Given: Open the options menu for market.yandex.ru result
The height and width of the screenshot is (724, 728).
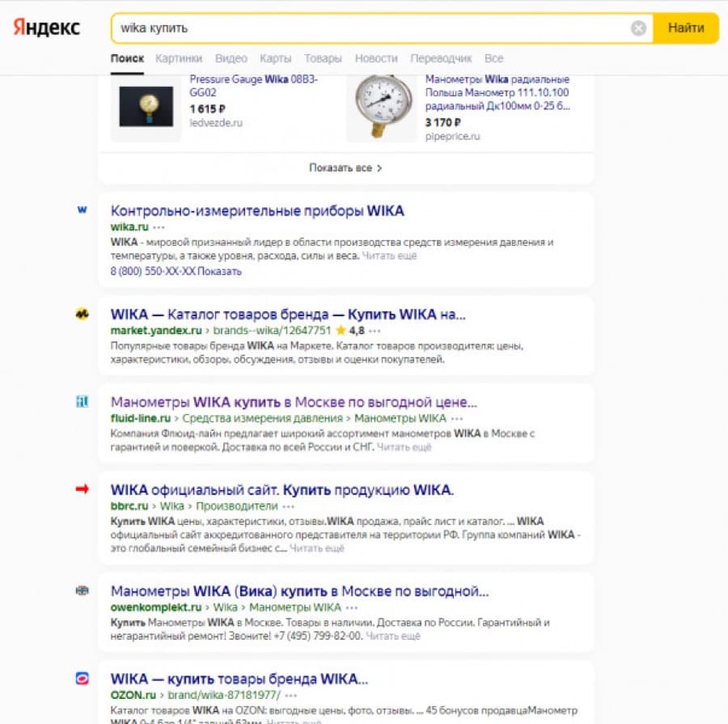Looking at the screenshot, I should coord(375,331).
